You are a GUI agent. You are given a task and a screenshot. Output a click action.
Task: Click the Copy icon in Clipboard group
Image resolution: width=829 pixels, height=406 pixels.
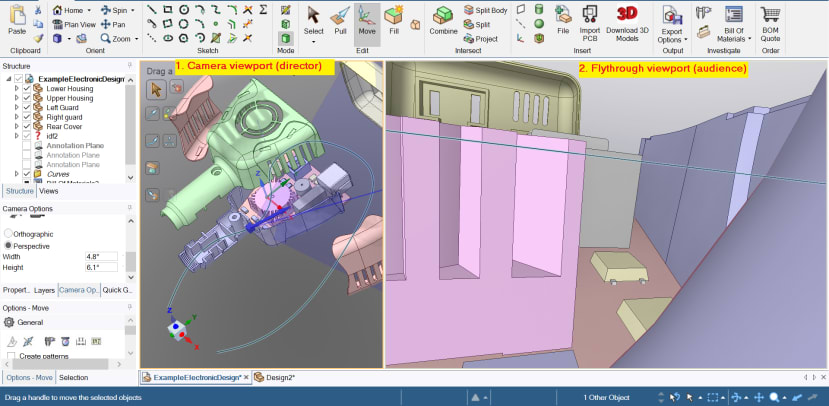[x=38, y=24]
